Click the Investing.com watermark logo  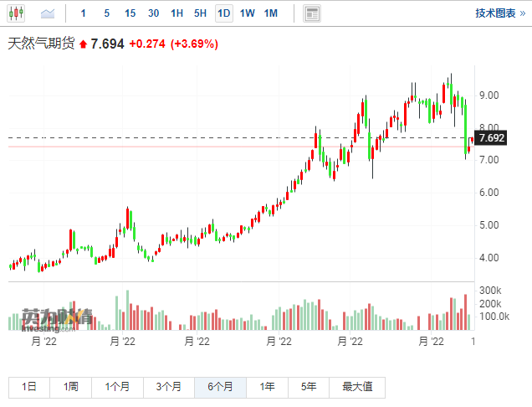coord(57,317)
